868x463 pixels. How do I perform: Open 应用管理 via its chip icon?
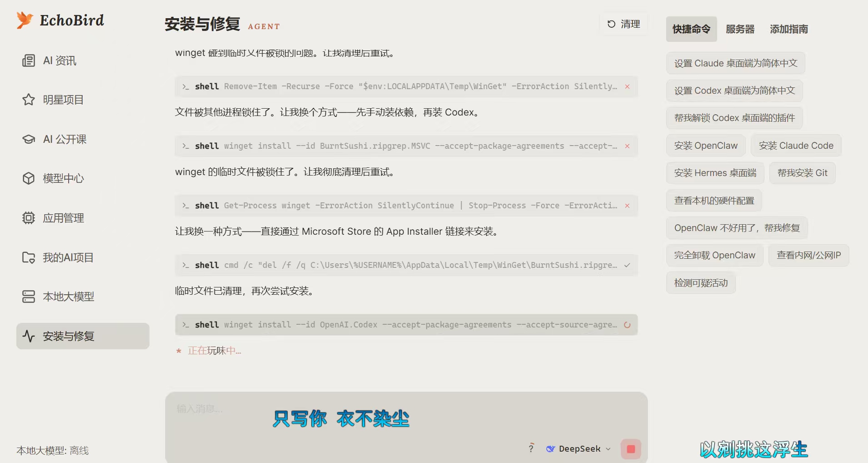tap(29, 218)
